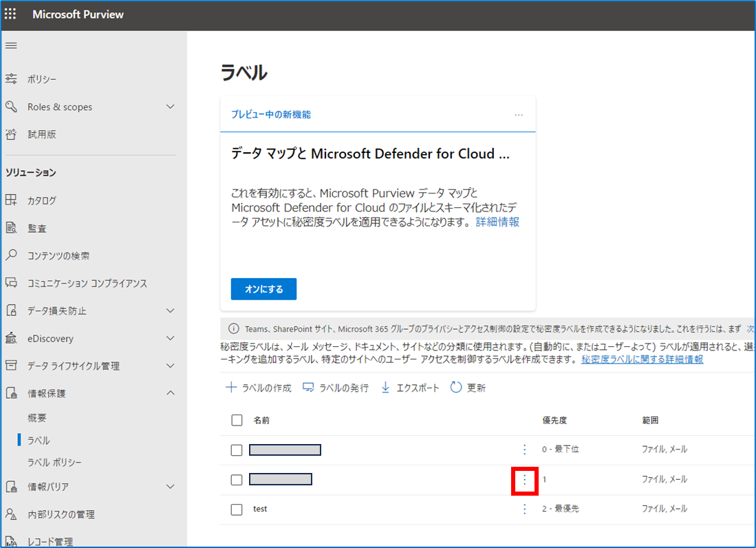756x548 pixels.
Task: Select all labels with header checkbox
Action: point(237,420)
